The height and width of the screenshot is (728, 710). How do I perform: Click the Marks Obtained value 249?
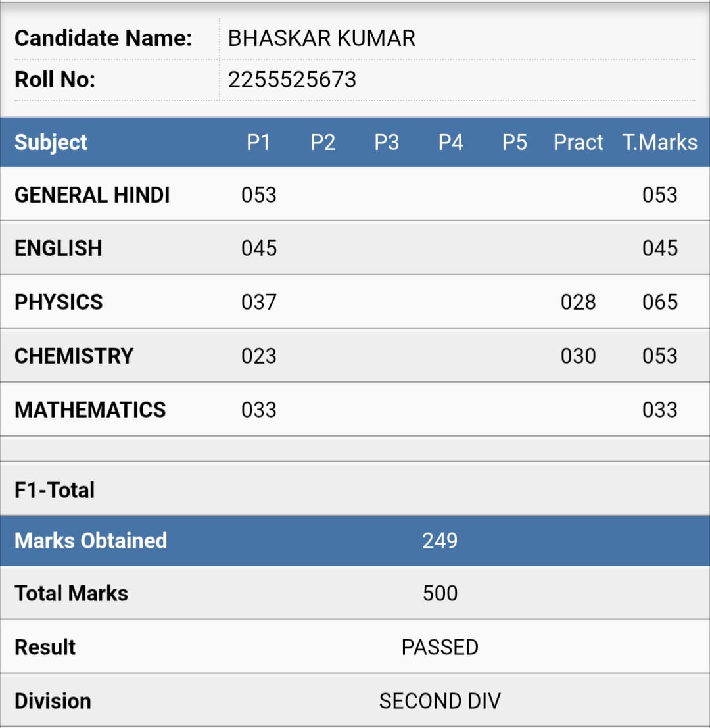[x=440, y=541]
